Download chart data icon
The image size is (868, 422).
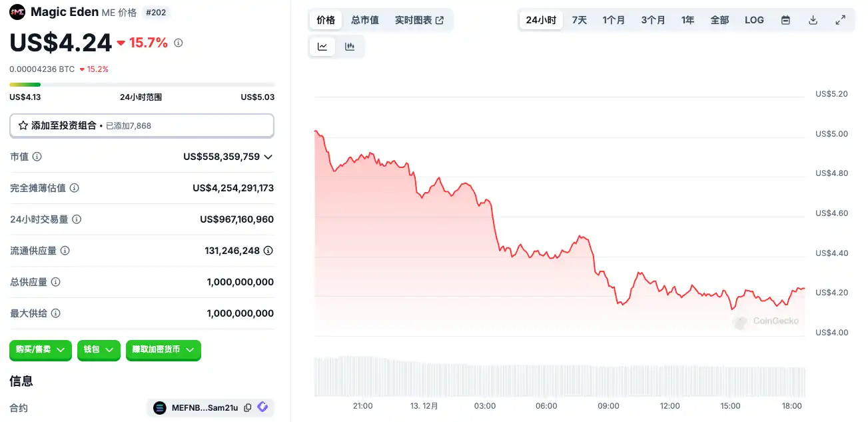pyautogui.click(x=813, y=20)
